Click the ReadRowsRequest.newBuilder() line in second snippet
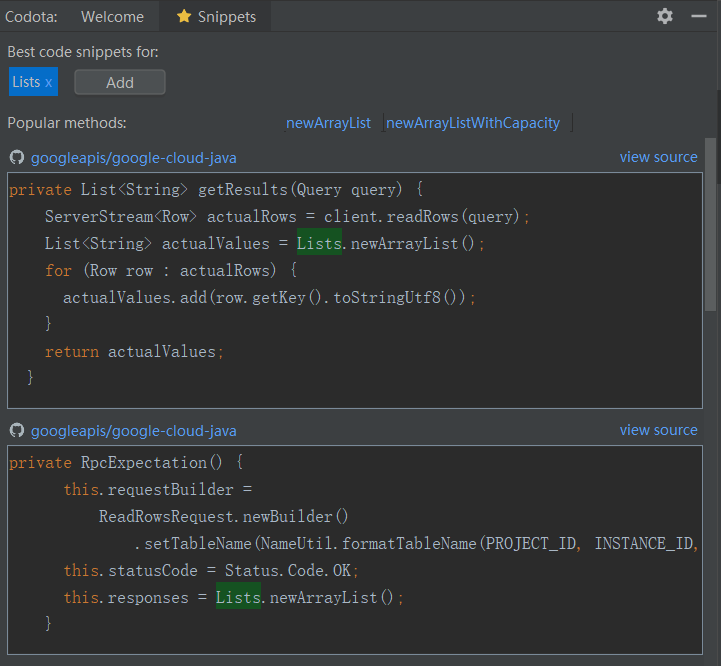Viewport: 721px width, 666px height. pyautogui.click(x=223, y=517)
